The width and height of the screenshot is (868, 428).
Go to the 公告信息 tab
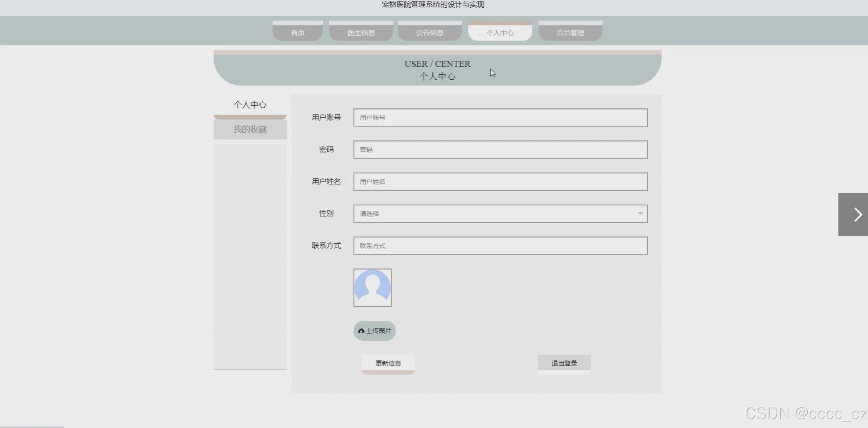point(430,33)
